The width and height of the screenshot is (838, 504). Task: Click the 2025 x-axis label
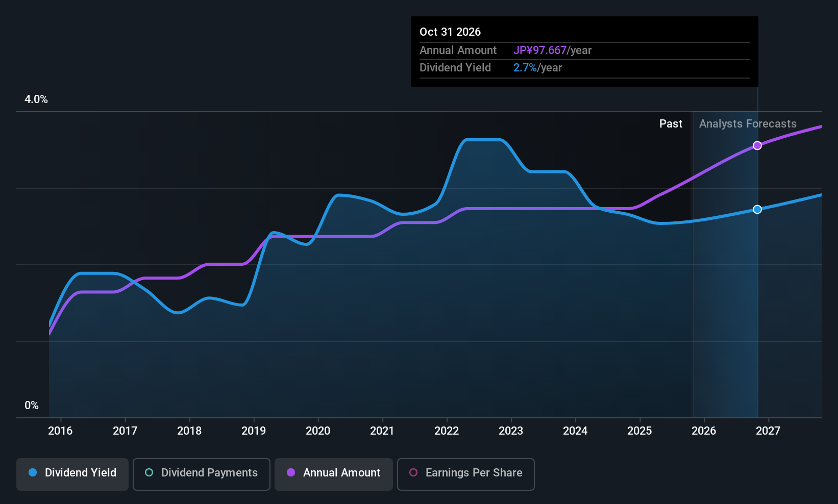(639, 431)
